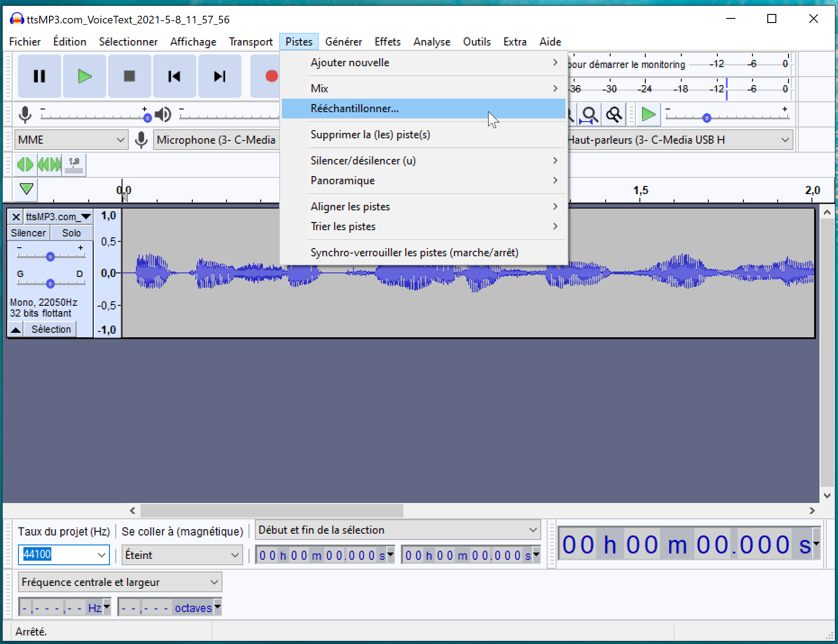838x644 pixels.
Task: Click the Sélection button on the track panel
Action: tap(50, 329)
